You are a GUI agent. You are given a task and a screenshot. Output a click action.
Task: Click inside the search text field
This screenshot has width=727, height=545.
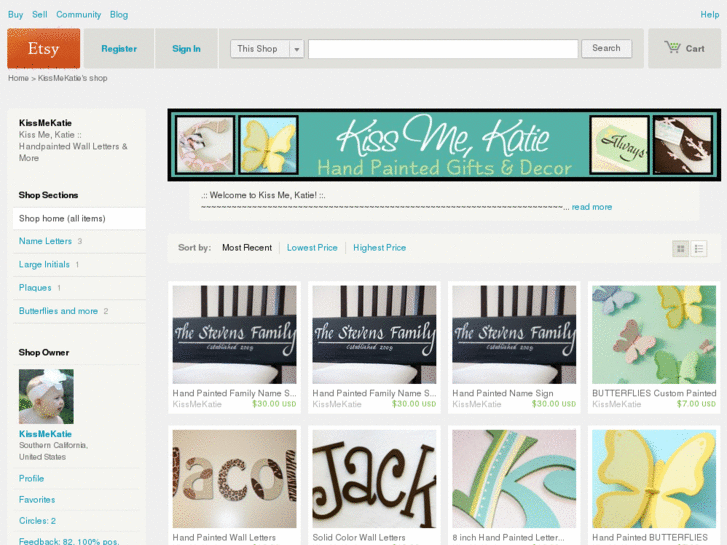point(443,49)
